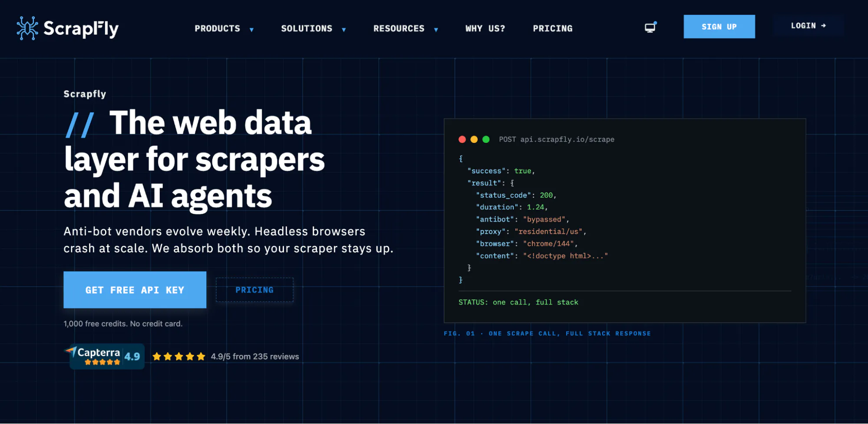Expand the Products dropdown arrow
868x424 pixels.
[251, 30]
